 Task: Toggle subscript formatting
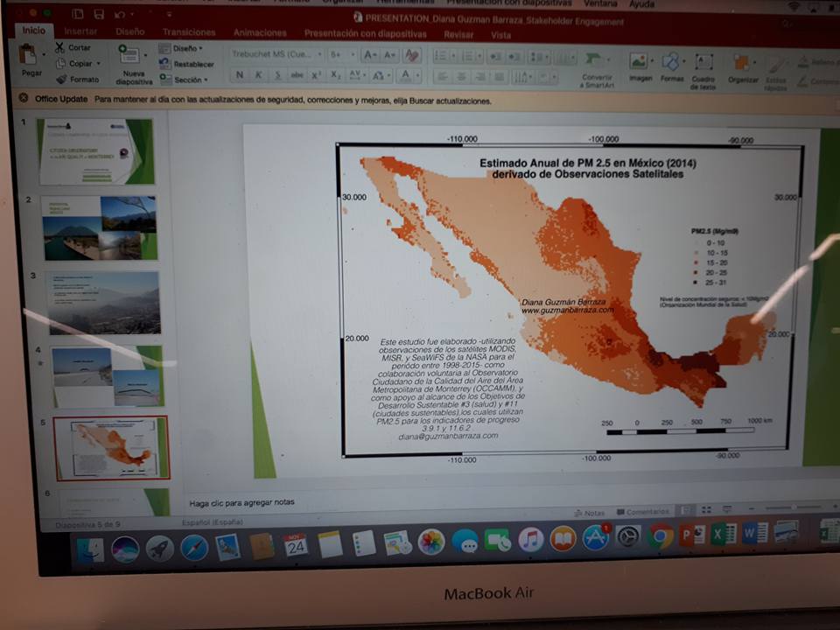click(x=335, y=75)
